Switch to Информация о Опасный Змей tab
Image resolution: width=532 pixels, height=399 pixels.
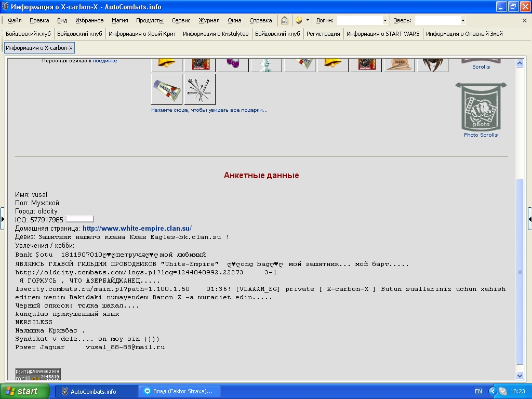464,34
